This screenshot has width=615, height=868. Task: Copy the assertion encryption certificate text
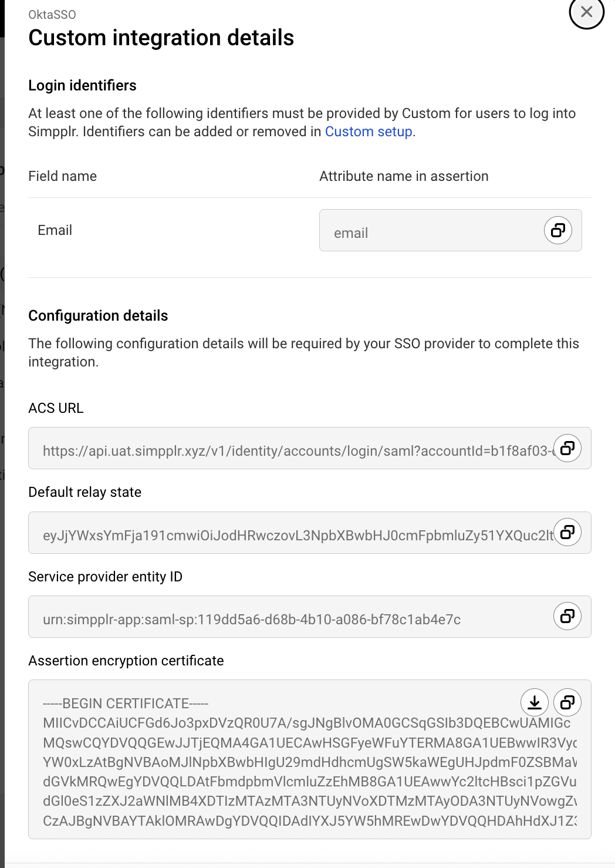[x=566, y=702]
